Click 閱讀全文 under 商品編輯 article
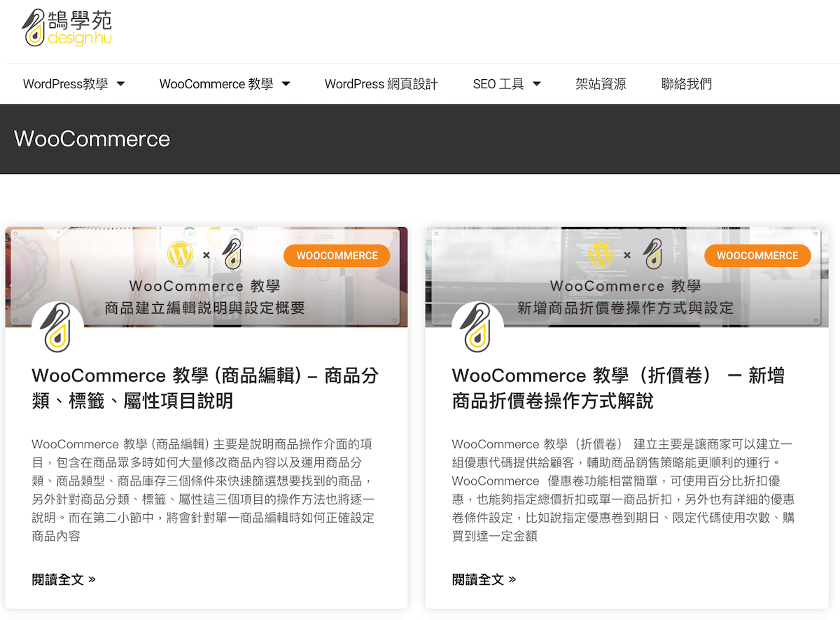840x620 pixels. click(64, 579)
